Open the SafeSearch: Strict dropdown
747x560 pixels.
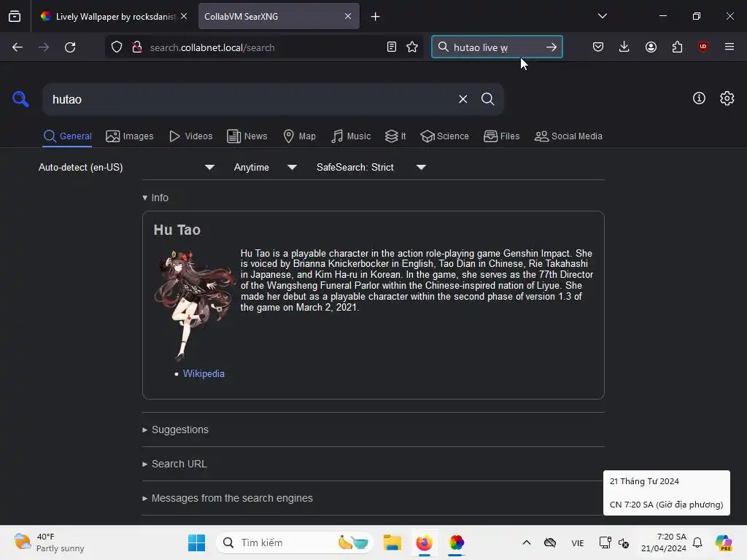371,167
